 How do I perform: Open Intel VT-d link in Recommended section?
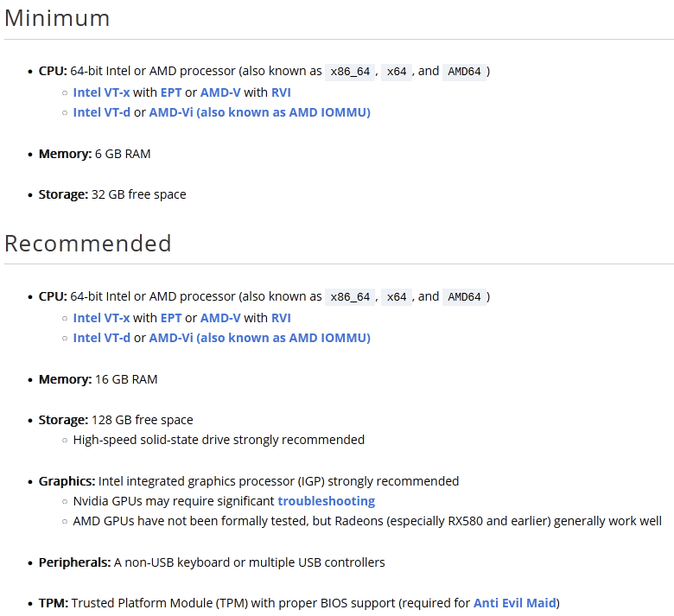101,338
